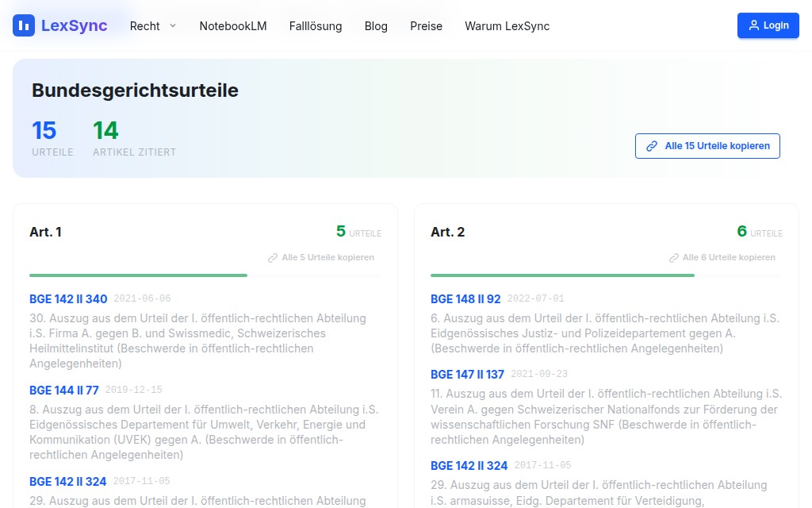Viewport: 812px width, 508px height.
Task: Open the Preise page
Action: [426, 26]
